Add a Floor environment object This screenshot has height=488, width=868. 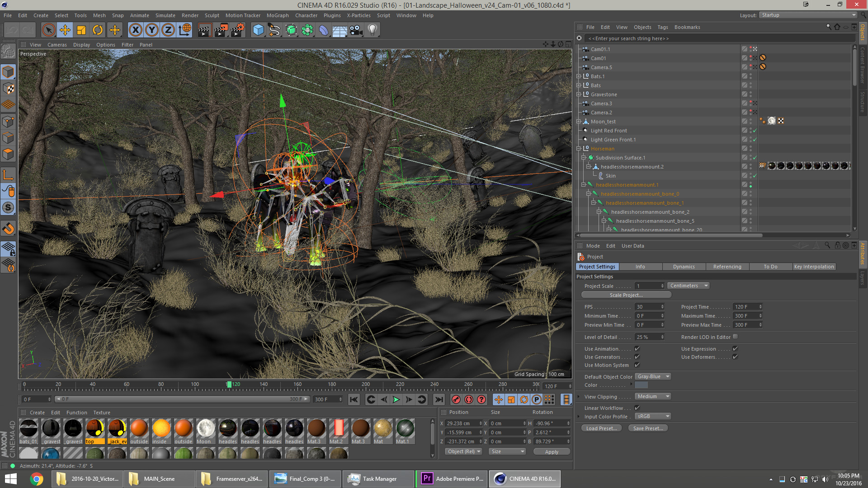[x=340, y=30]
